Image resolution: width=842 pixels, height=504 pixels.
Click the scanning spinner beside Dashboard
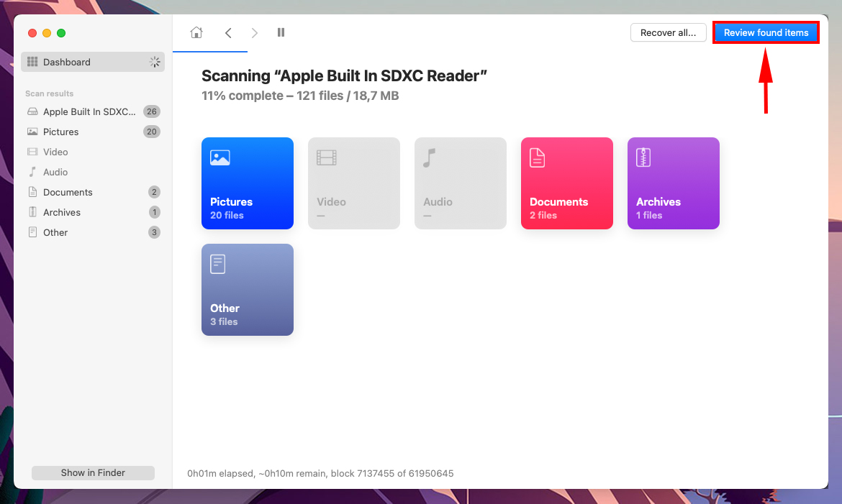click(155, 62)
